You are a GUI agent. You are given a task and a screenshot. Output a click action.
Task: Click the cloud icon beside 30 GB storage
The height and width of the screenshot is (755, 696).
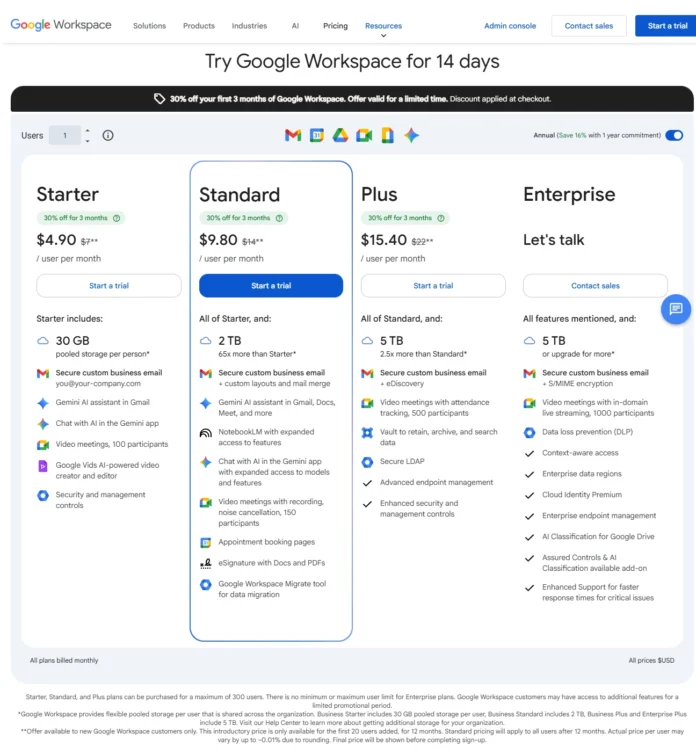(43, 340)
